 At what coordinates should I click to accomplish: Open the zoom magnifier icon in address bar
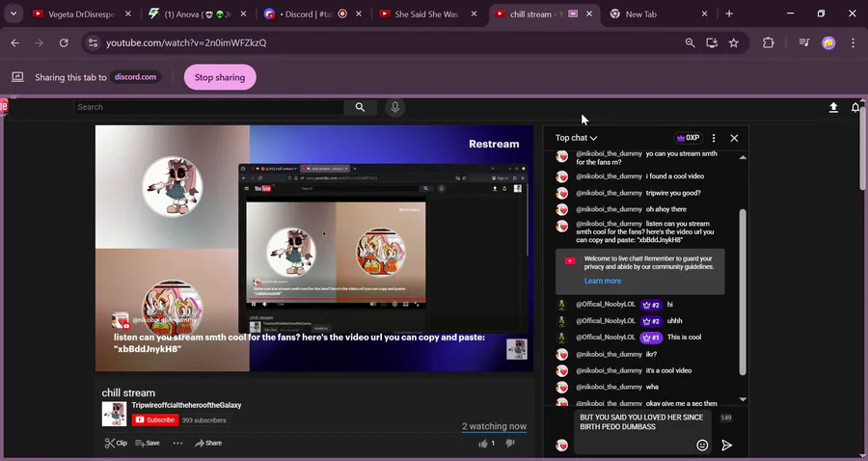click(x=690, y=42)
